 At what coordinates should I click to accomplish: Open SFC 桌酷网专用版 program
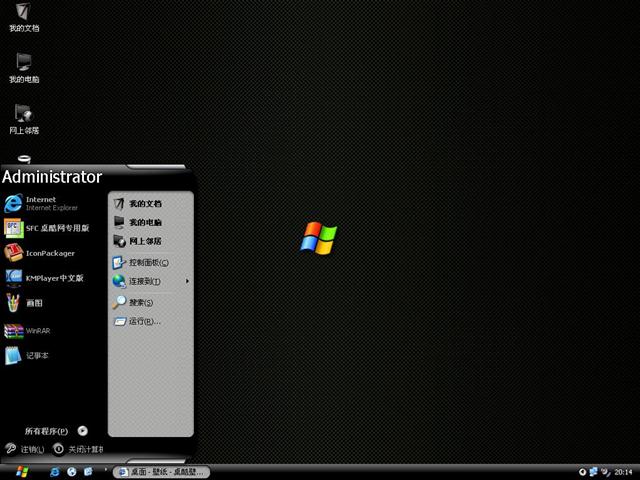click(51, 228)
